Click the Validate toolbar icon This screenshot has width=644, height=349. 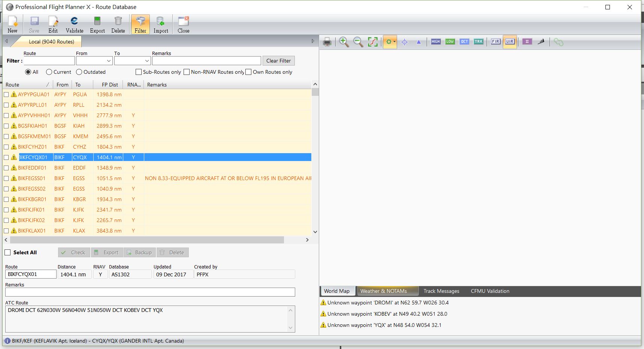point(75,25)
